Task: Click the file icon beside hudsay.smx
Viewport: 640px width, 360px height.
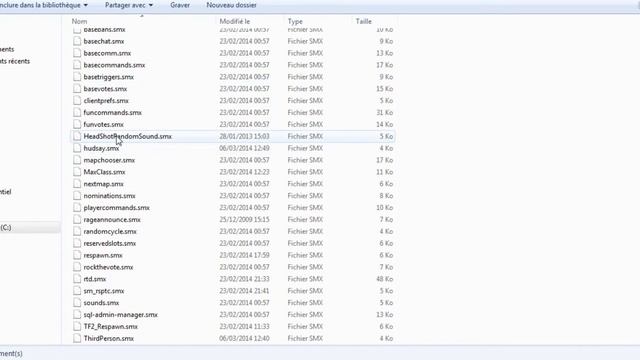Action: click(77, 148)
